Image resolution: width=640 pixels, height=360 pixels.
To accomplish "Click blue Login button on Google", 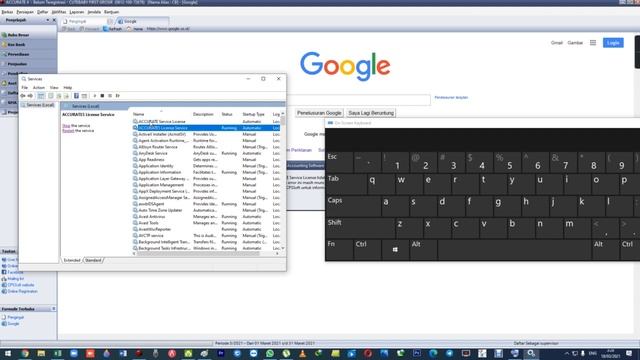I will coord(613,42).
